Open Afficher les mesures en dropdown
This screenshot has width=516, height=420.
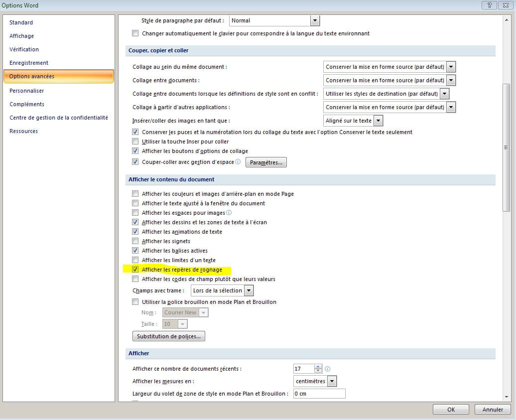pyautogui.click(x=332, y=381)
